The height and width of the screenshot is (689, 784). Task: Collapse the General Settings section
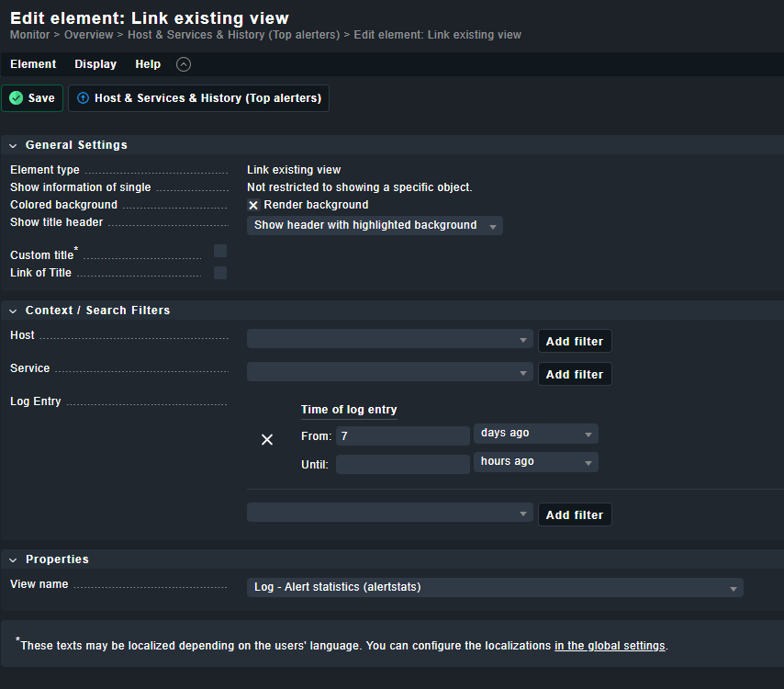click(x=14, y=145)
